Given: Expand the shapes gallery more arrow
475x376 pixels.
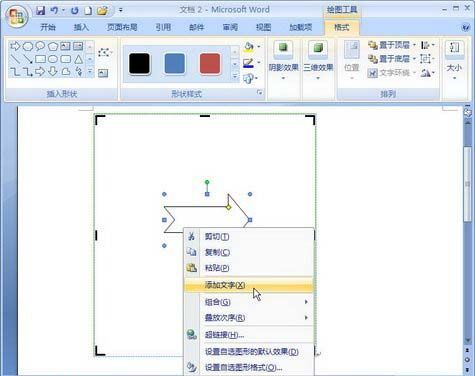Looking at the screenshot, I should tap(90, 71).
